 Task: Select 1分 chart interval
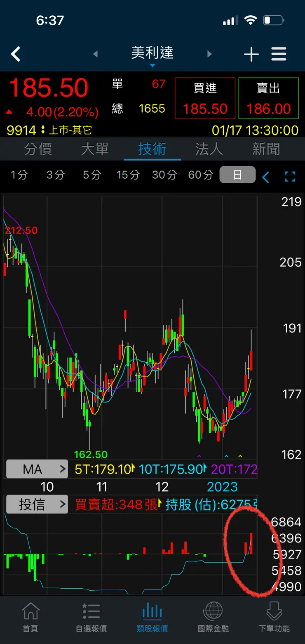[x=19, y=175]
